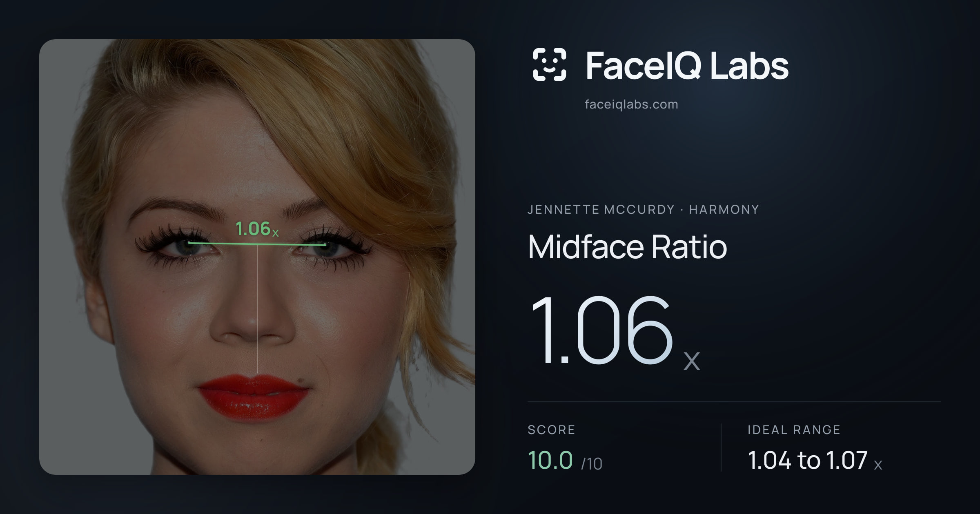This screenshot has width=980, height=514.
Task: Click the Jennette McCurdy Harmony caption
Action: click(x=643, y=210)
